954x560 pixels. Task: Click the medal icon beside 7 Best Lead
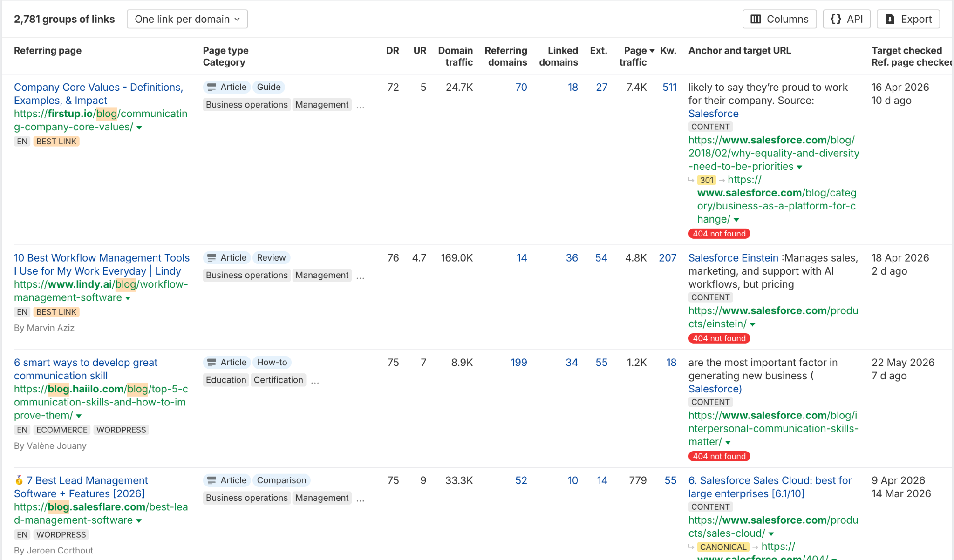pos(19,480)
